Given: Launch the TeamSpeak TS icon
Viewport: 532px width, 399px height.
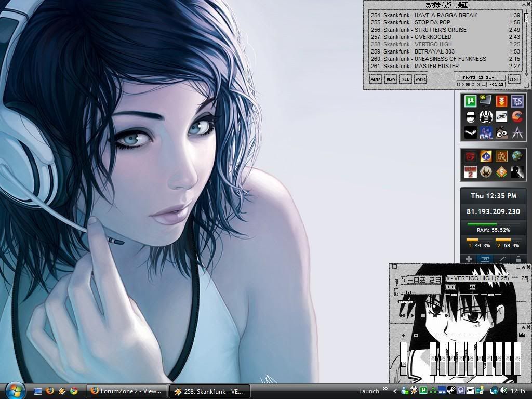Looking at the screenshot, I should coord(517,101).
